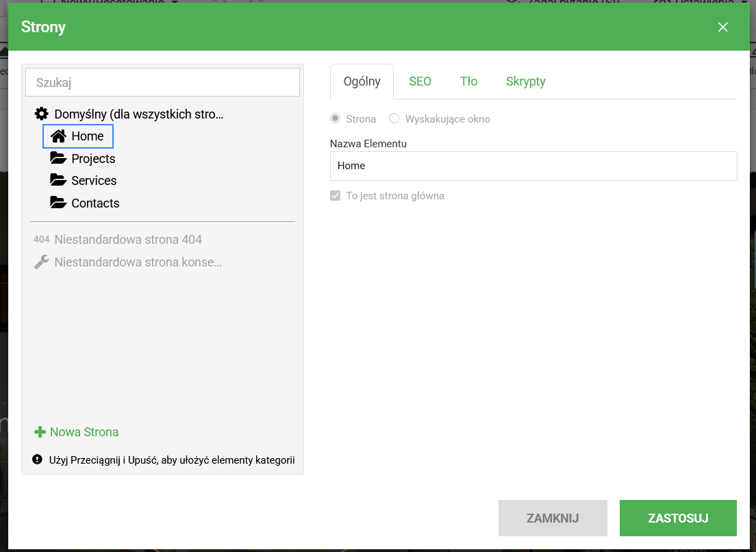Image resolution: width=756 pixels, height=552 pixels.
Task: Click the green plus icon for Nowa Strona
Action: coord(40,432)
